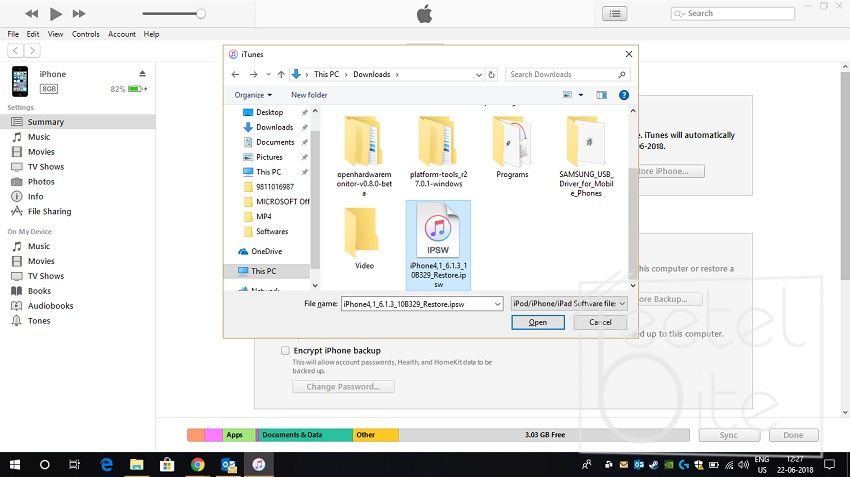This screenshot has height=477, width=850.
Task: Click the Cancel button
Action: [x=600, y=322]
